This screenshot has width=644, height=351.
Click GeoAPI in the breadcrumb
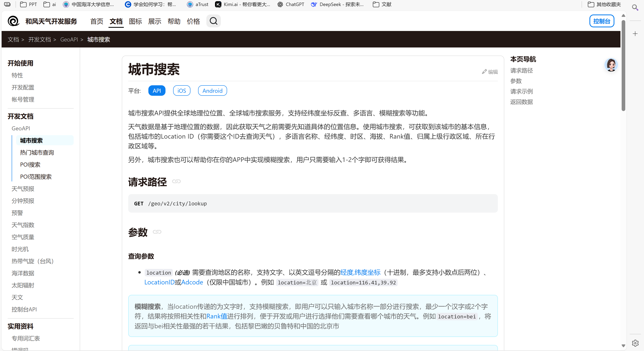point(69,39)
